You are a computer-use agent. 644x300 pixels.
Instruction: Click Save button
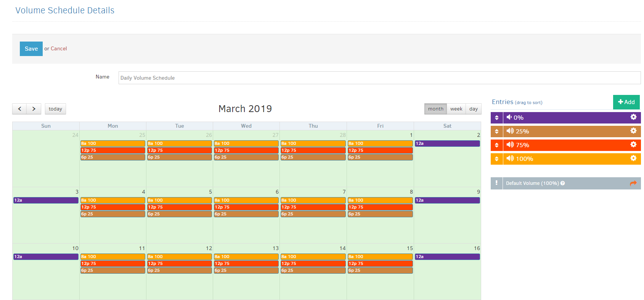pos(31,49)
